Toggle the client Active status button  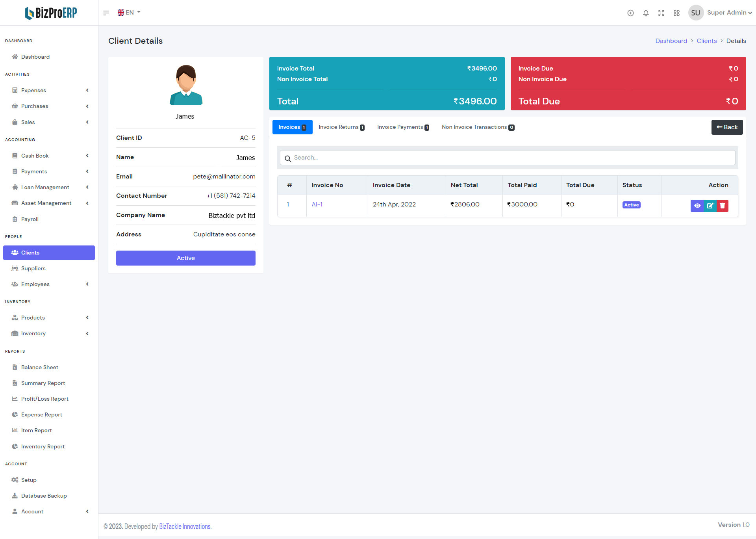pyautogui.click(x=185, y=258)
